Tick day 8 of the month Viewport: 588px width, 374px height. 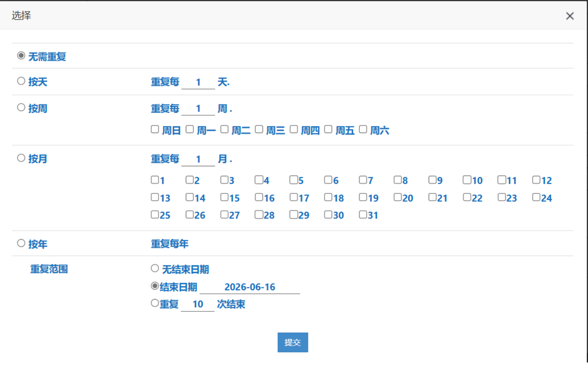coord(397,180)
